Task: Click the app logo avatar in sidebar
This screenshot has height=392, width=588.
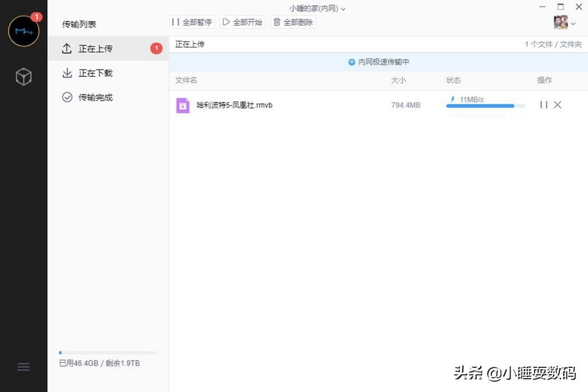Action: click(x=24, y=32)
